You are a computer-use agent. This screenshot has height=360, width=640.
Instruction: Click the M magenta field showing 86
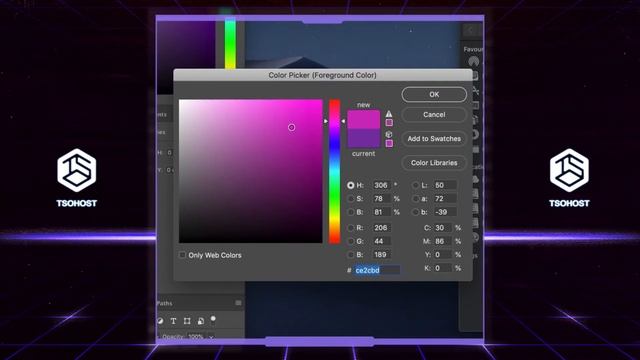(x=443, y=241)
